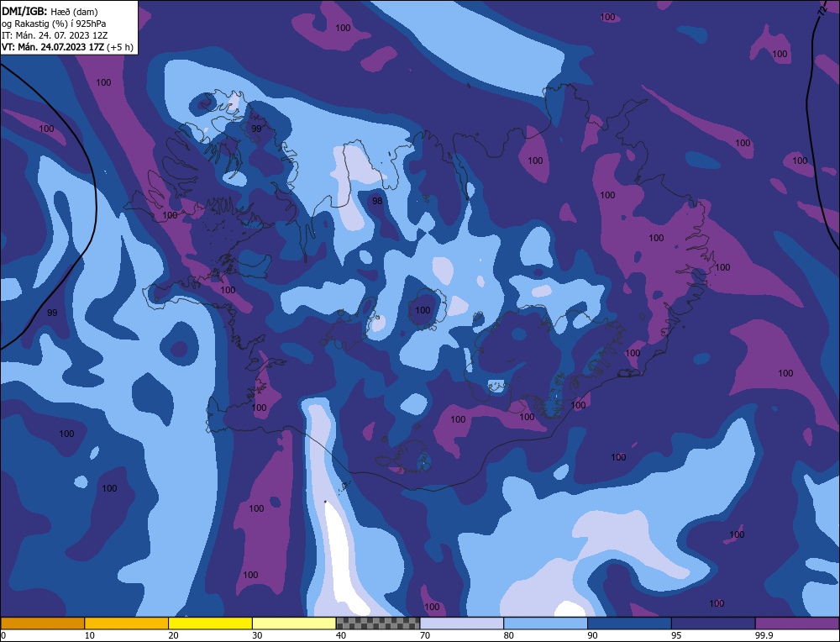Click the legend tick label "99.9"
Viewport: 840px width, 642px height.
coord(764,635)
